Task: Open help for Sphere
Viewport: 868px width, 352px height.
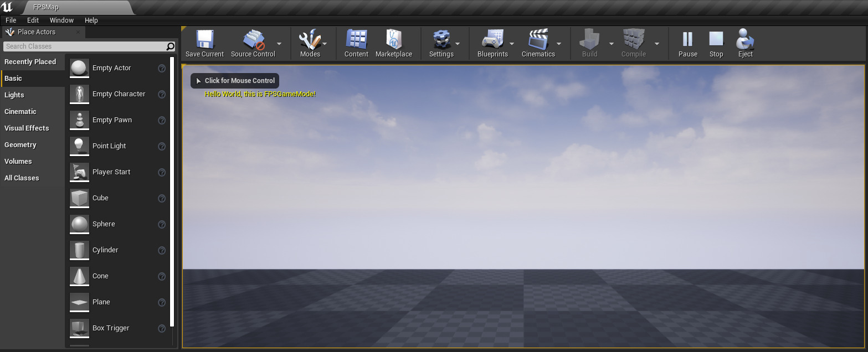Action: 162,224
